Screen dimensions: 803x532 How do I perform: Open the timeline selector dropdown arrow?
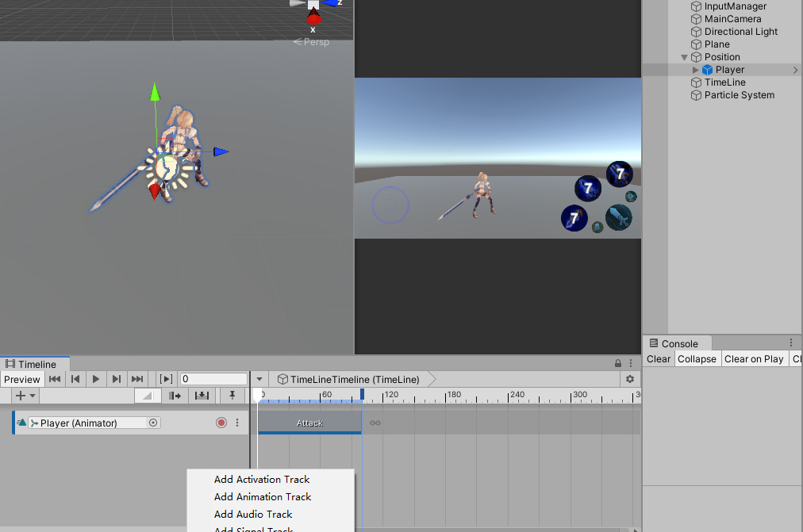259,379
